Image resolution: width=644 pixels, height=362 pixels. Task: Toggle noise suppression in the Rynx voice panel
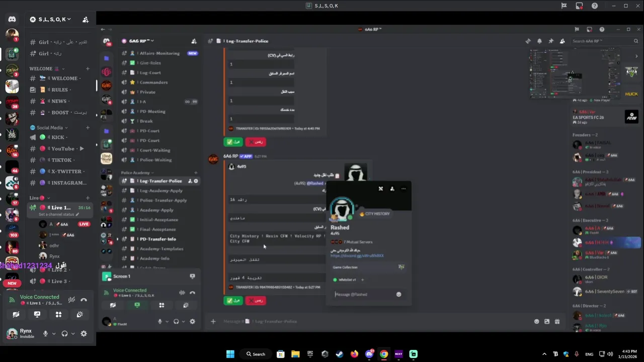coord(72,300)
